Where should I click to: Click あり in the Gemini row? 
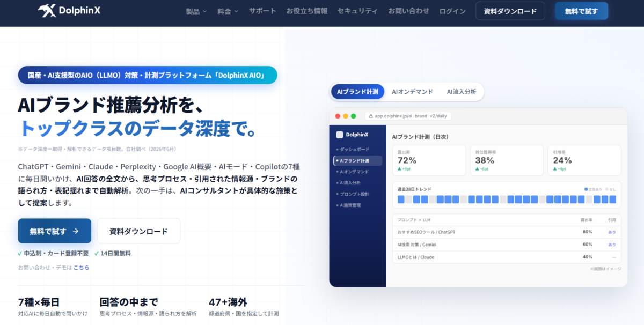(x=612, y=244)
